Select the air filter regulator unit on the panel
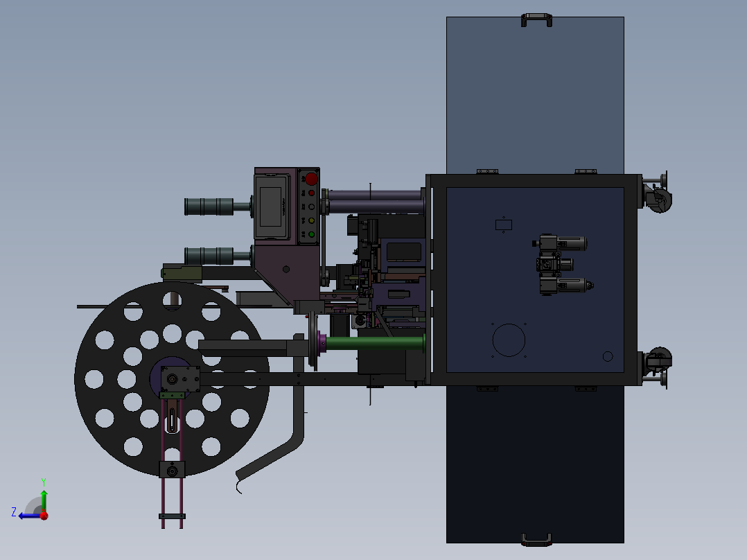The width and height of the screenshot is (747, 560). [562, 265]
